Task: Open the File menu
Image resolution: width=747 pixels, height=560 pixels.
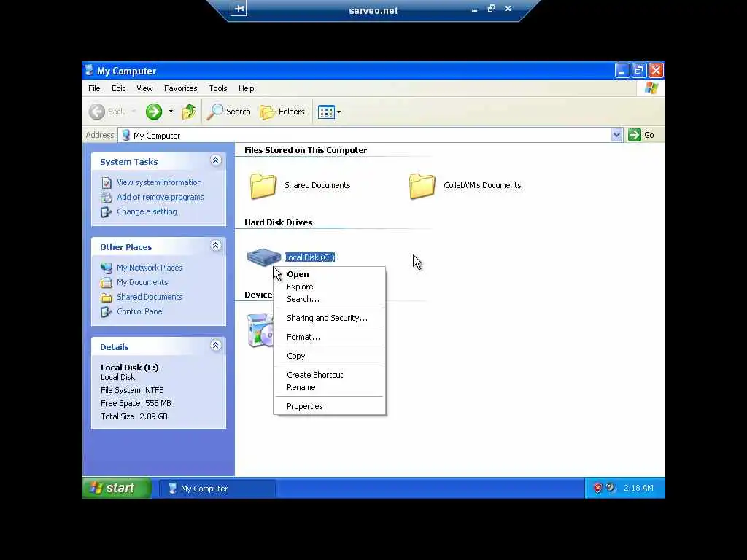Action: (94, 88)
